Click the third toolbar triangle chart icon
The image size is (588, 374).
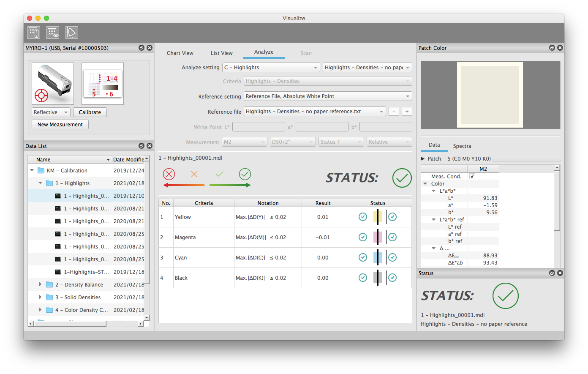pyautogui.click(x=72, y=33)
